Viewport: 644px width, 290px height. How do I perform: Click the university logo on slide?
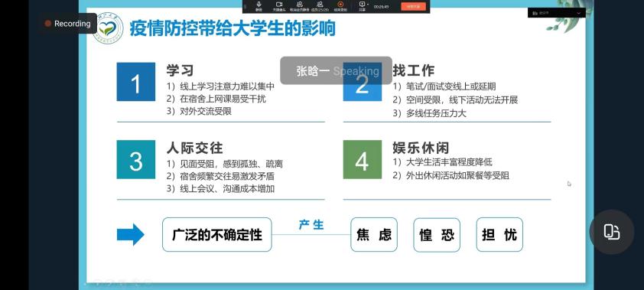point(108,28)
